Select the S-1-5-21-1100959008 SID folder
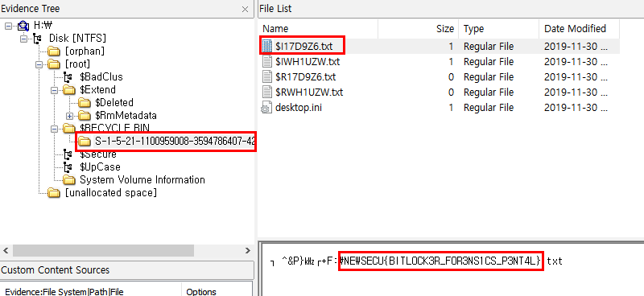The height and width of the screenshot is (296, 644). point(175,142)
